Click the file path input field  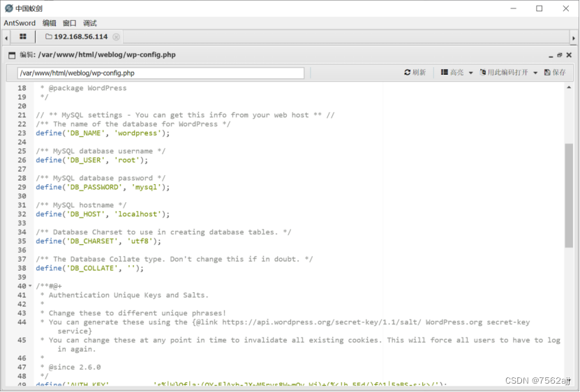[161, 73]
